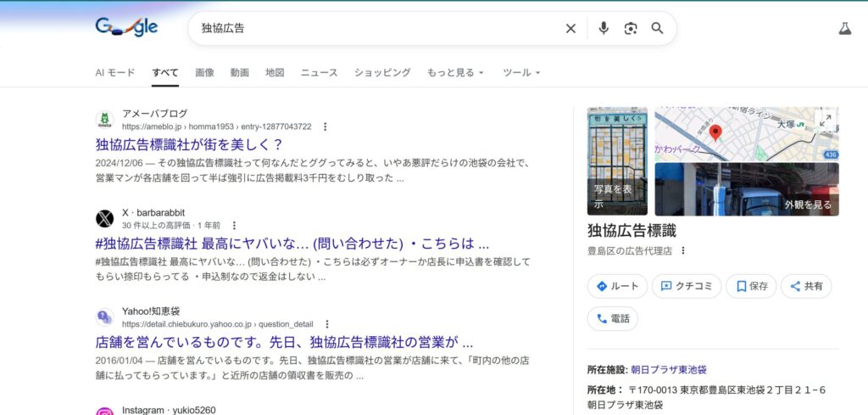Click the Google logo
This screenshot has width=868, height=415.
126,27
